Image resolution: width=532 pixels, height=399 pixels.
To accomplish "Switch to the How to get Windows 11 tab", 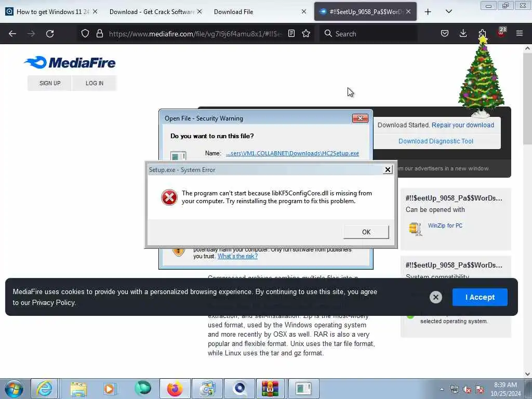I will click(x=52, y=11).
